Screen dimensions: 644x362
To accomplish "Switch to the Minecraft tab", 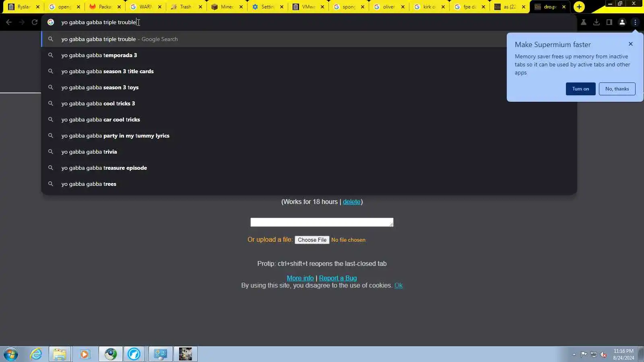I will [x=227, y=7].
